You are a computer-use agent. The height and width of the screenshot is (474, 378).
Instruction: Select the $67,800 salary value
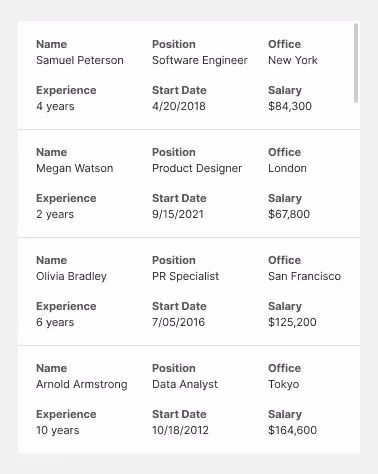pos(289,214)
